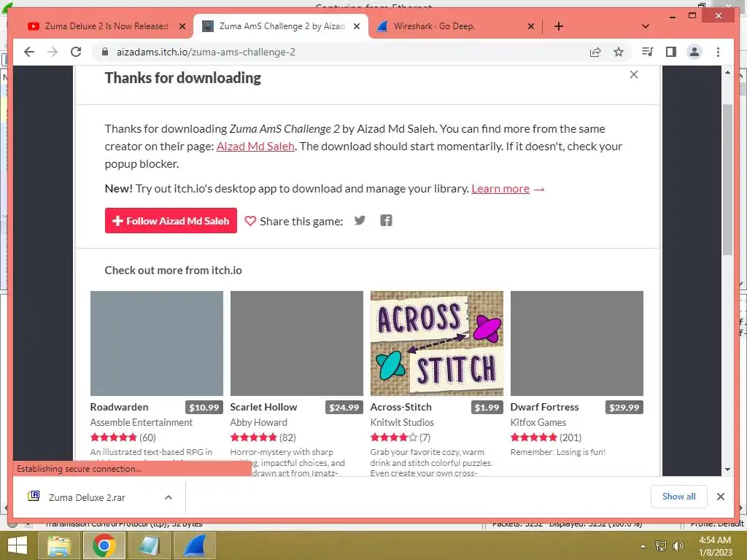The height and width of the screenshot is (560, 747).
Task: Open the Across-Stitch cover image
Action: click(x=437, y=343)
